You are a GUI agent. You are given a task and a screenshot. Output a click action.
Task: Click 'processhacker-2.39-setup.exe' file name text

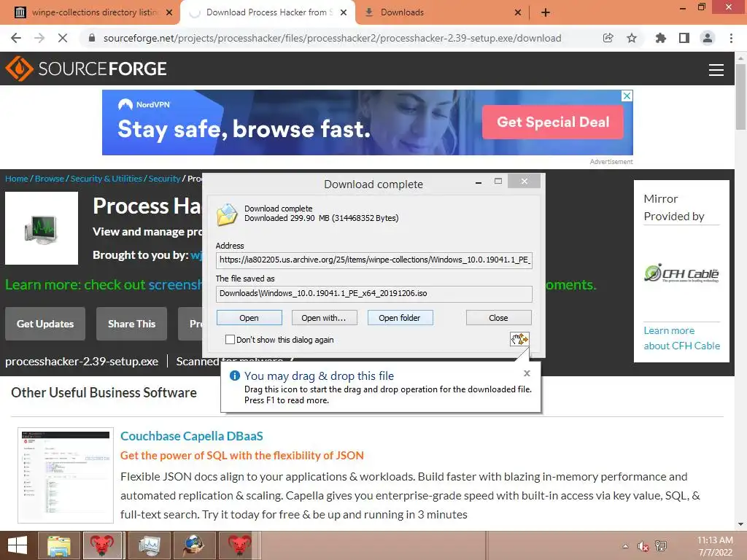pos(82,362)
